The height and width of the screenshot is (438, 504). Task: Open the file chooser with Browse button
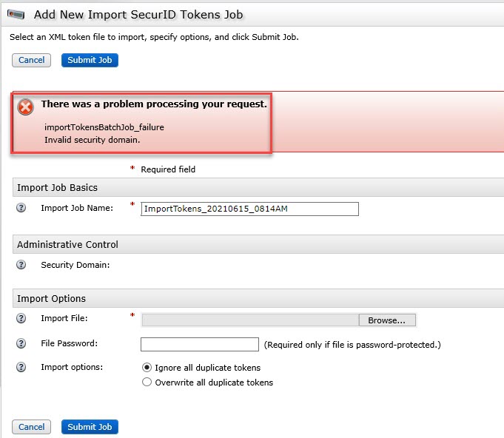pyautogui.click(x=386, y=320)
